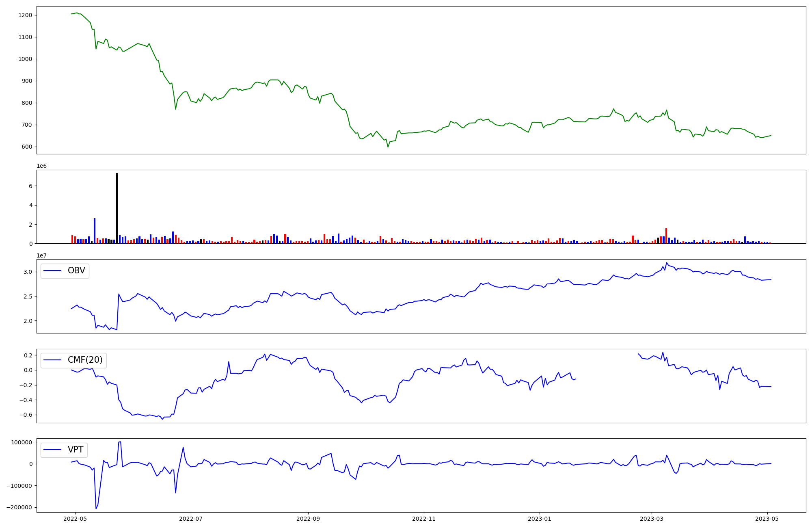Click the 1200 price axis tick label

[25, 15]
